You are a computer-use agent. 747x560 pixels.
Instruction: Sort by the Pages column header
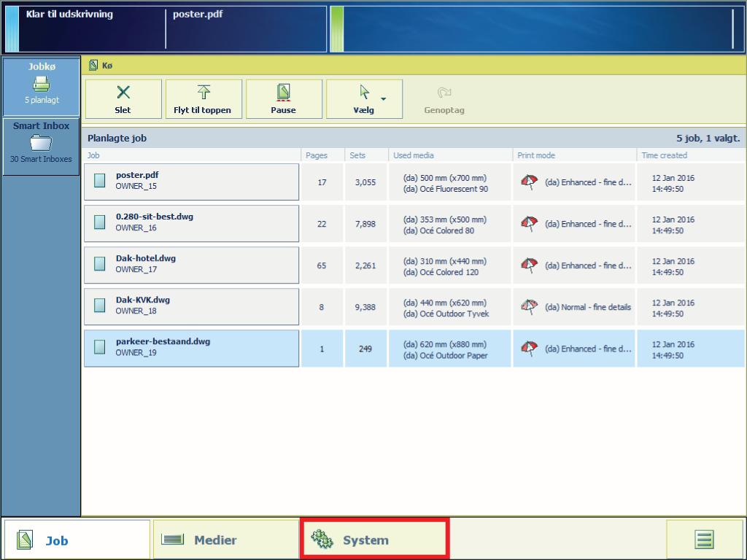click(317, 155)
